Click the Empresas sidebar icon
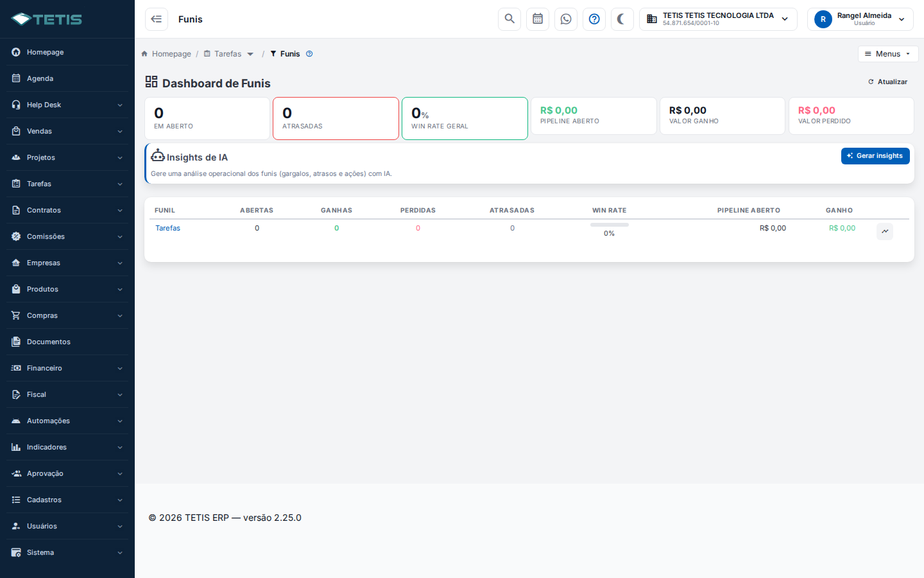Screen dimensions: 924x578 tap(16, 263)
